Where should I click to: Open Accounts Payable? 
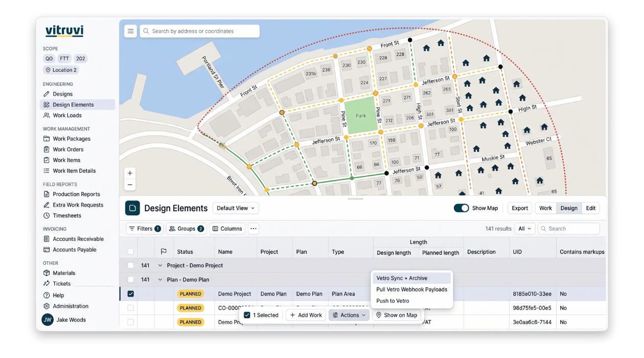tap(75, 250)
